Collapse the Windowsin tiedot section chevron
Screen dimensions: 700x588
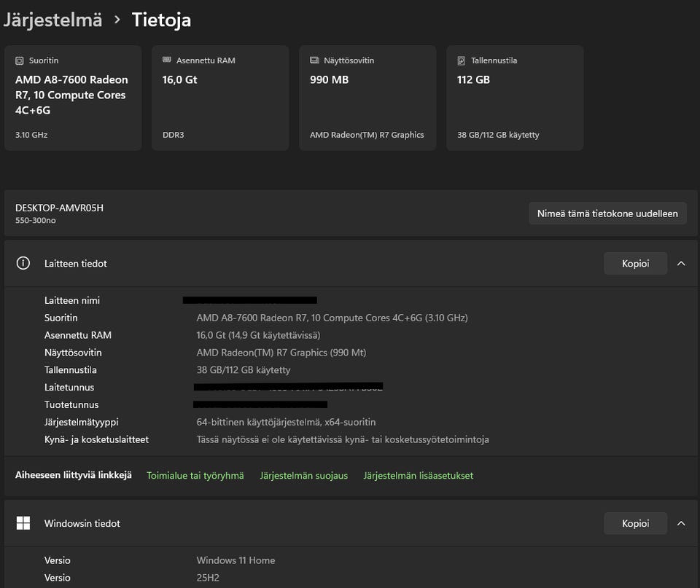[x=681, y=523]
